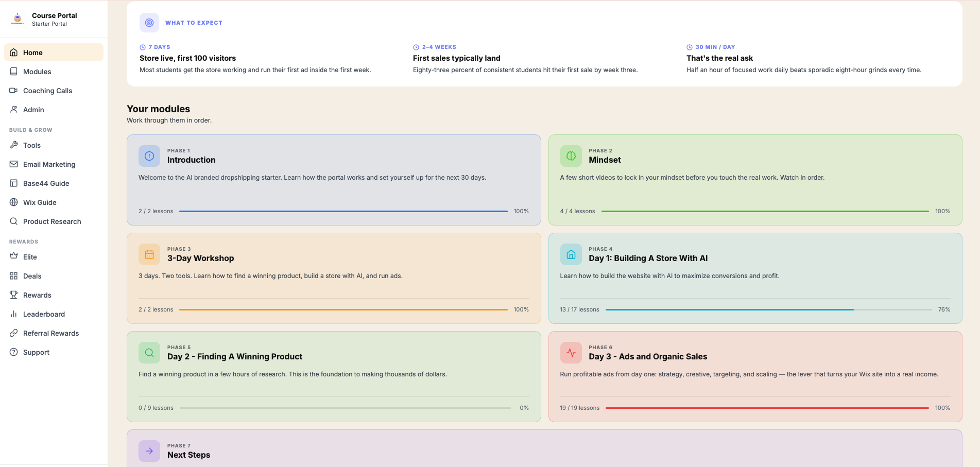The width and height of the screenshot is (980, 467).
Task: Click the Rewards sidebar label
Action: [x=37, y=295]
